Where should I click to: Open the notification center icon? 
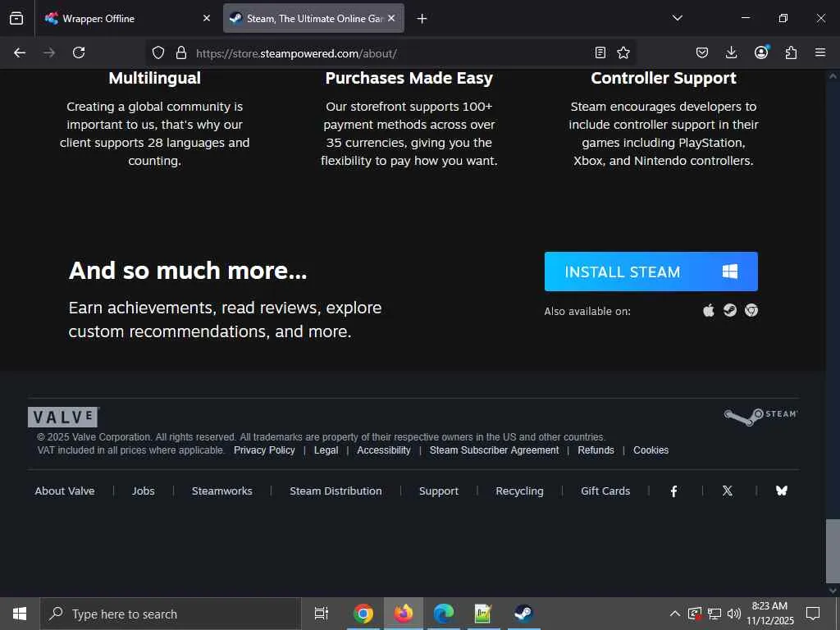813,614
